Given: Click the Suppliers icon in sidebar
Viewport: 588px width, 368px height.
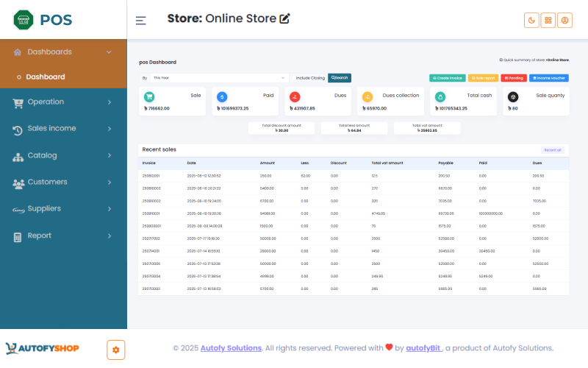Looking at the screenshot, I should click(18, 210).
